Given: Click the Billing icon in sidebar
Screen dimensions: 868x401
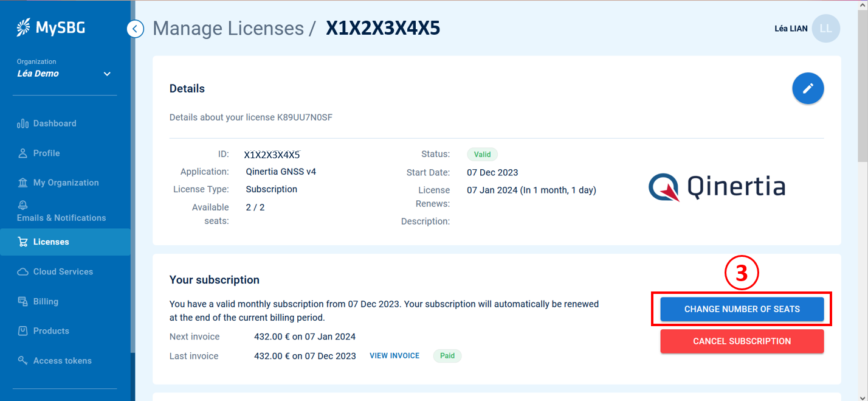Looking at the screenshot, I should coord(23,302).
